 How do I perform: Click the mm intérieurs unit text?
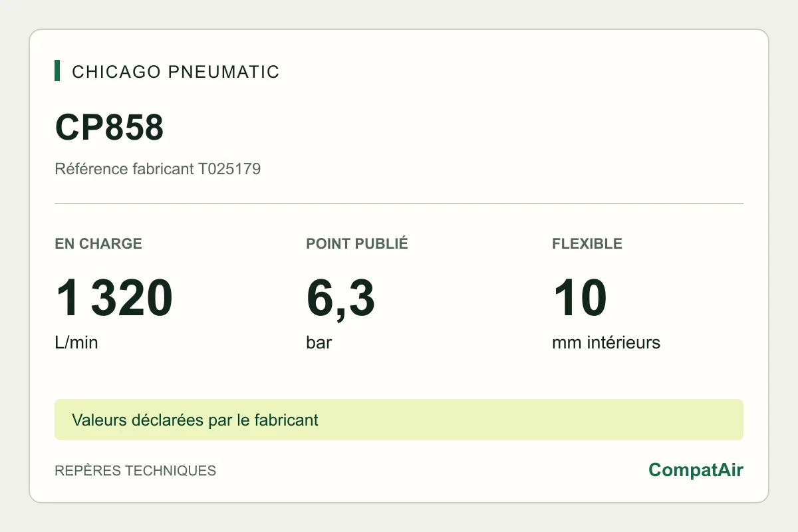coord(606,343)
